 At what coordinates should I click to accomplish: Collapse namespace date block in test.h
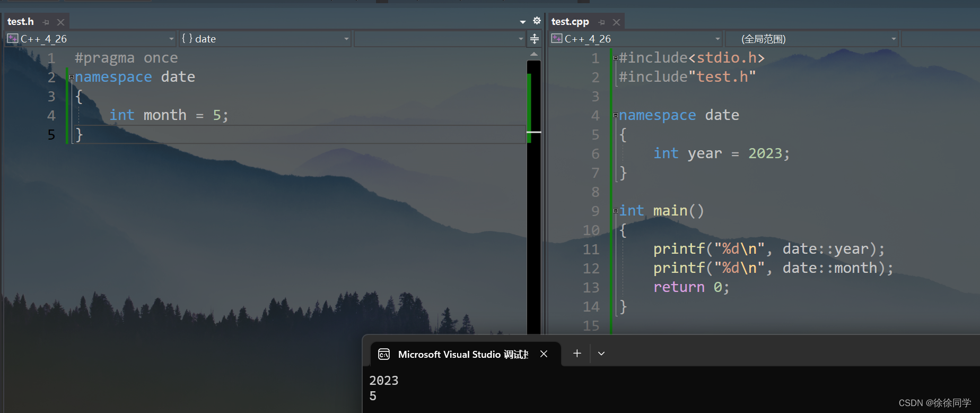(x=72, y=77)
